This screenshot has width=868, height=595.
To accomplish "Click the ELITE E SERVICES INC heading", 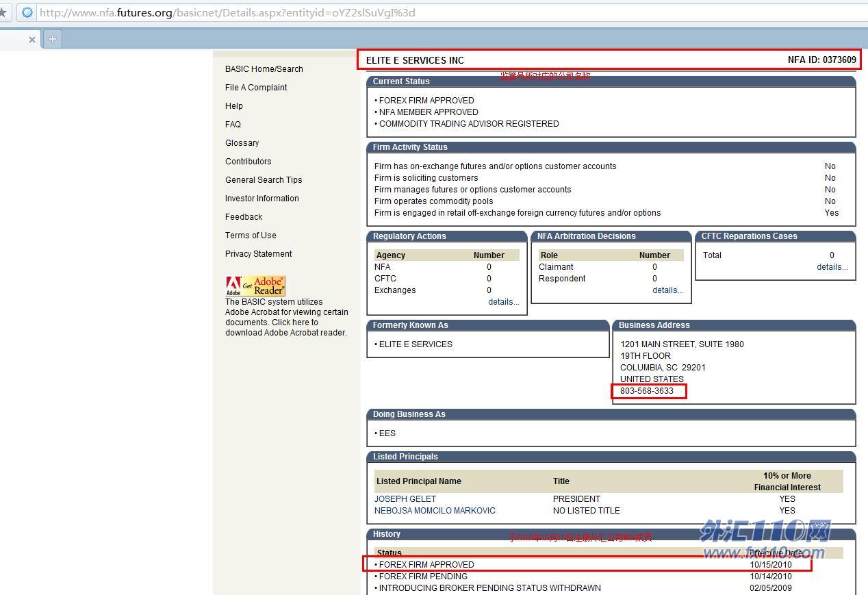I will (x=415, y=60).
